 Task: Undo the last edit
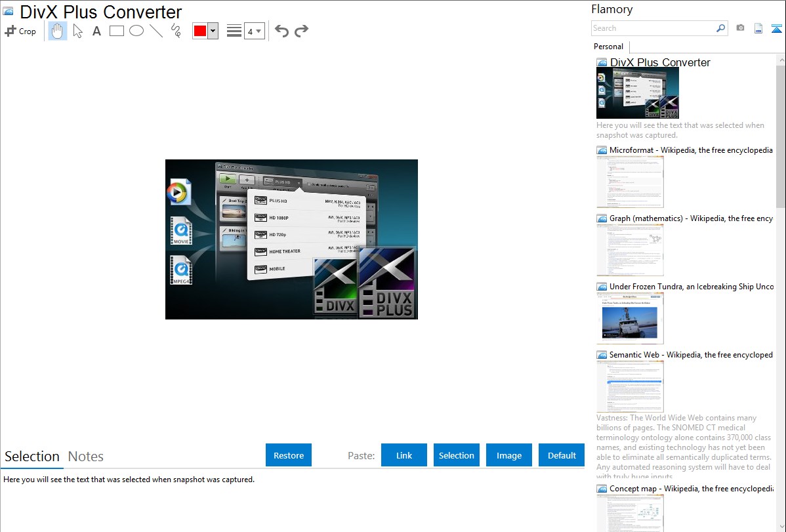[x=281, y=31]
